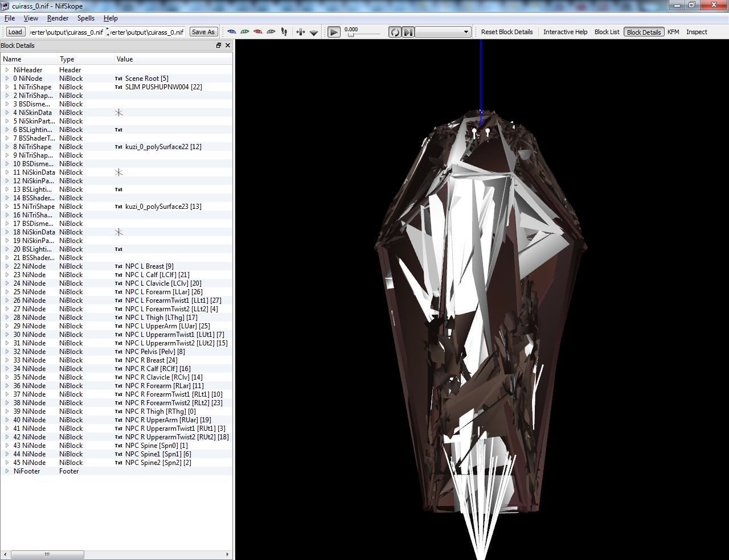Click the Txt icon on row 20 BSLighting

coord(118,249)
